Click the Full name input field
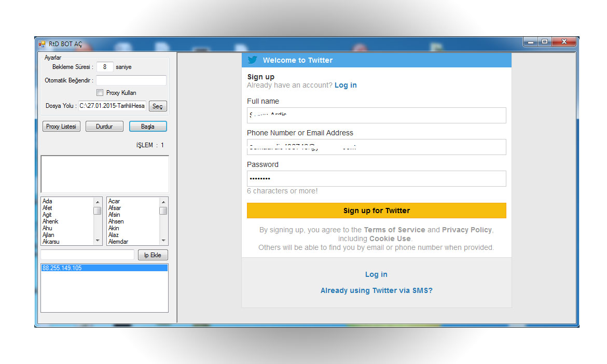Viewport: 607px width, 364px height. pos(376,115)
